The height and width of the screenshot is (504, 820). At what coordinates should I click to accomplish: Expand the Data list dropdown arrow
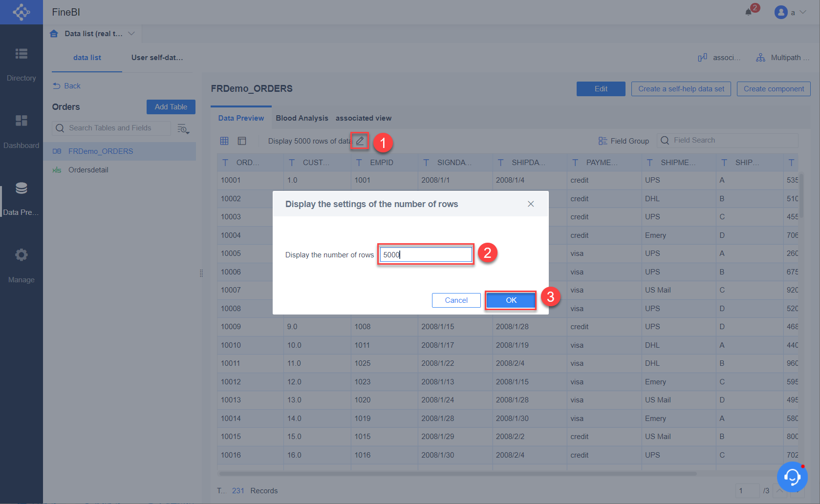(131, 34)
